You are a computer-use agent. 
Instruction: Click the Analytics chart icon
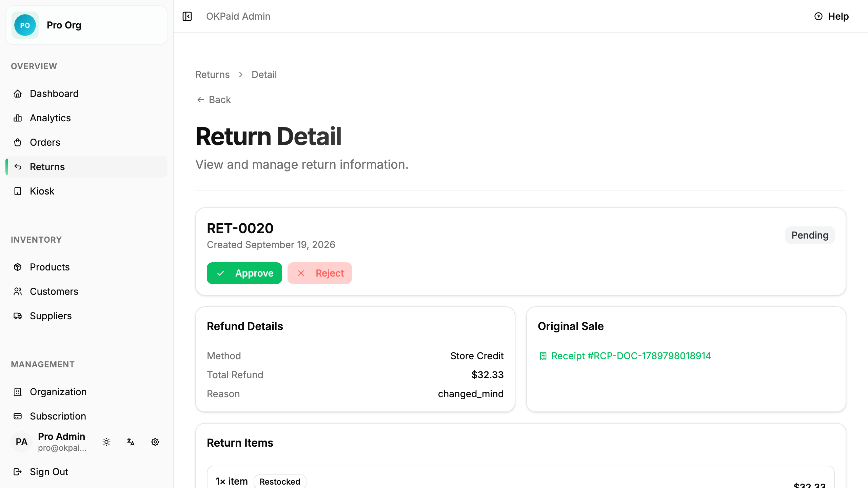(18, 118)
